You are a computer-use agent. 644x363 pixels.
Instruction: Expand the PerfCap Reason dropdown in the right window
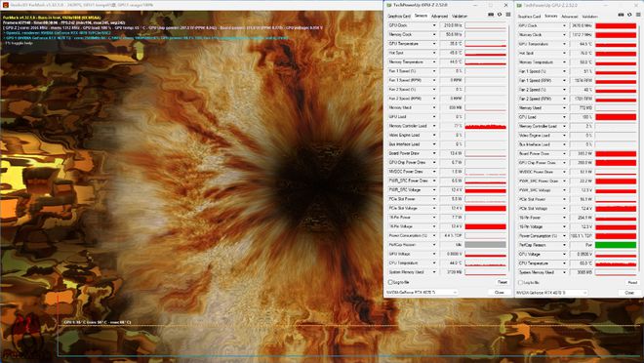tap(564, 245)
